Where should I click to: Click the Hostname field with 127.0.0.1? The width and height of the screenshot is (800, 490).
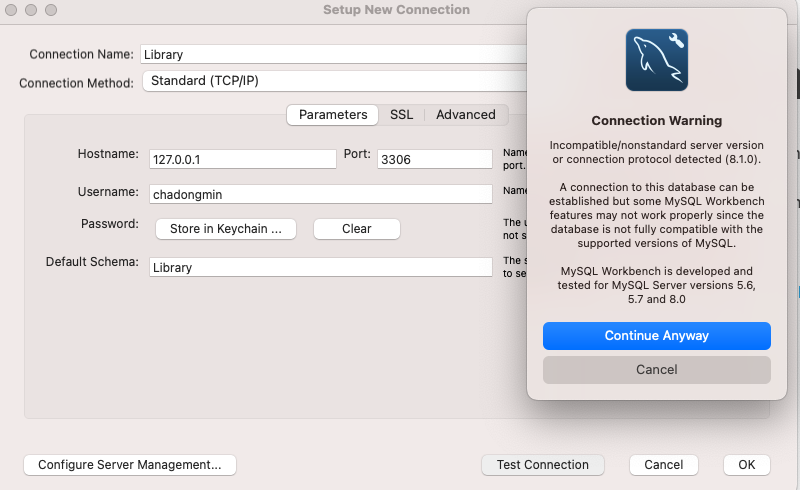(243, 159)
